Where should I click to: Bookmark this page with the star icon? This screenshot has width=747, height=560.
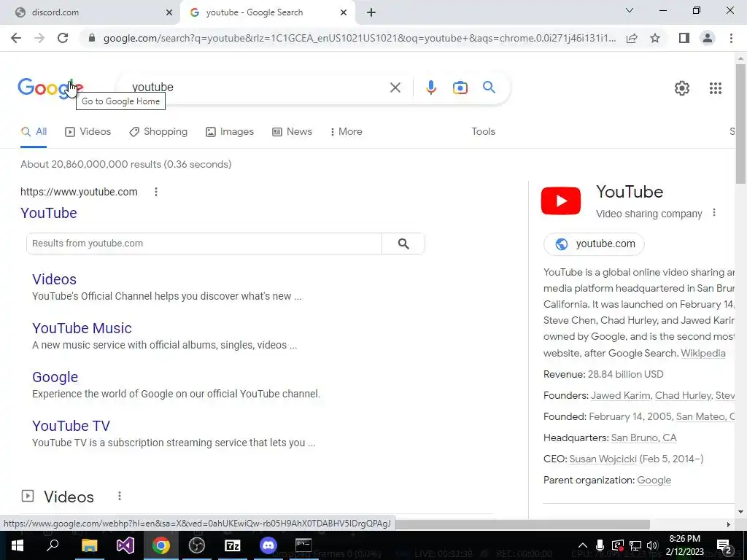655,38
